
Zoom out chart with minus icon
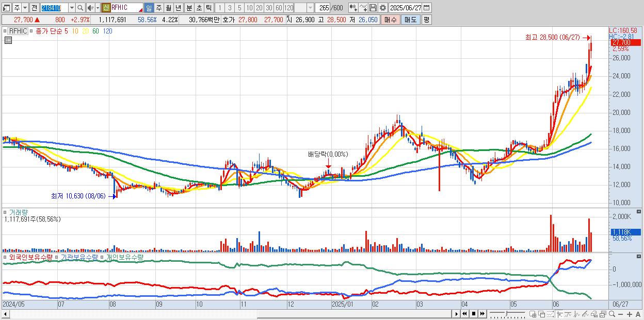pos(621,314)
